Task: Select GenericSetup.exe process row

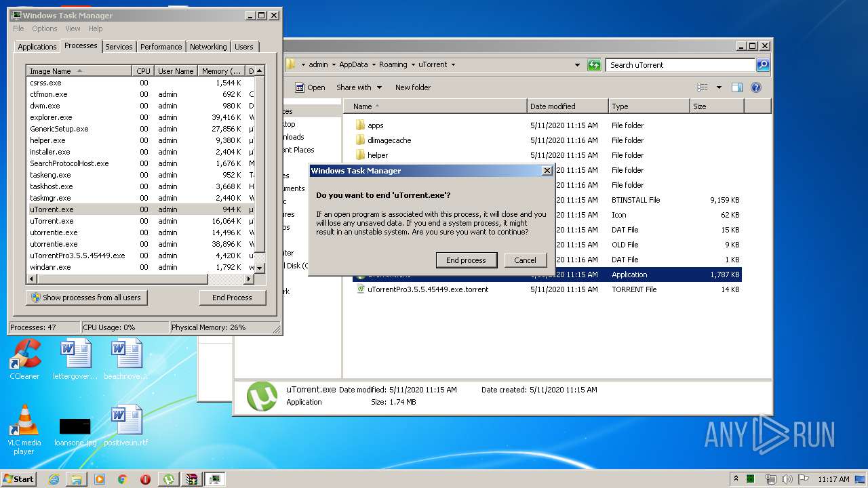Action: pos(140,129)
